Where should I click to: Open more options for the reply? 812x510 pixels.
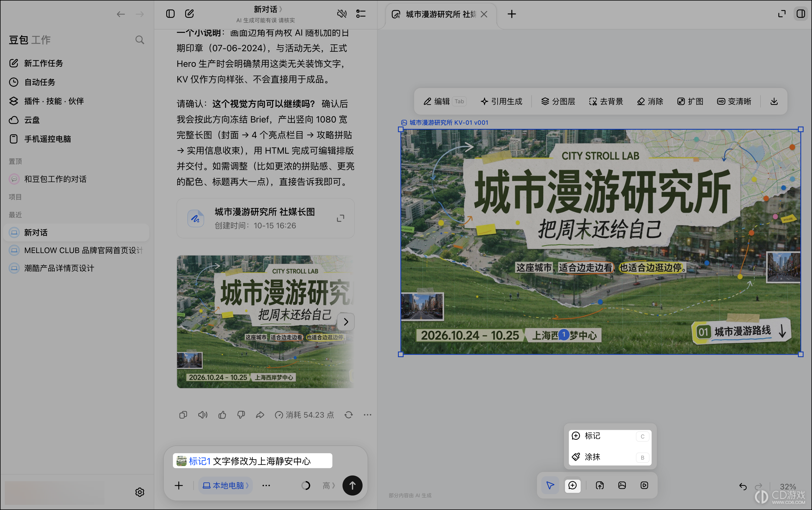click(x=368, y=415)
